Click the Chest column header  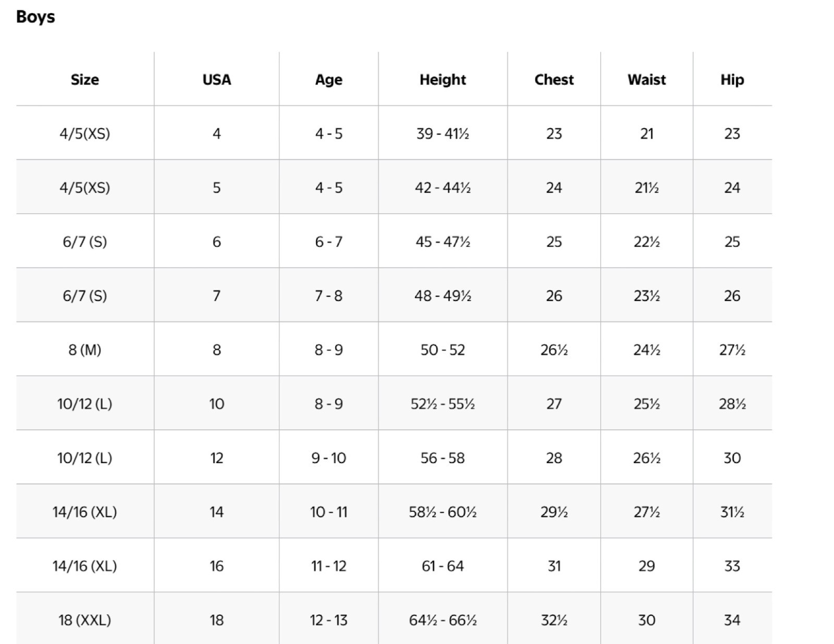point(554,80)
